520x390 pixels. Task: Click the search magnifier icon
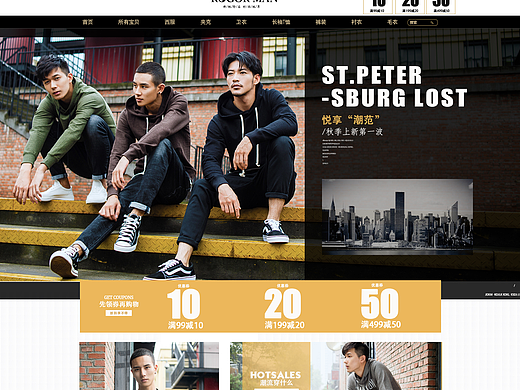coord(432,23)
